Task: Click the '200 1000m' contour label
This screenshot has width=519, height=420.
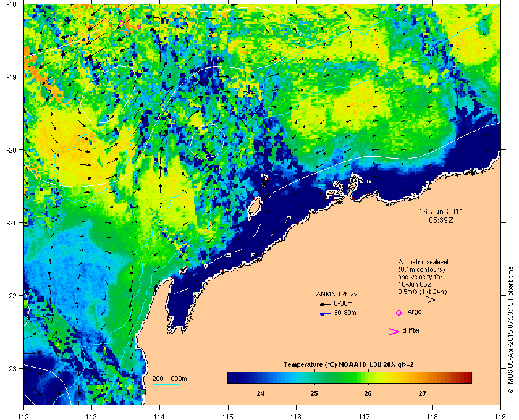Action: (x=169, y=379)
